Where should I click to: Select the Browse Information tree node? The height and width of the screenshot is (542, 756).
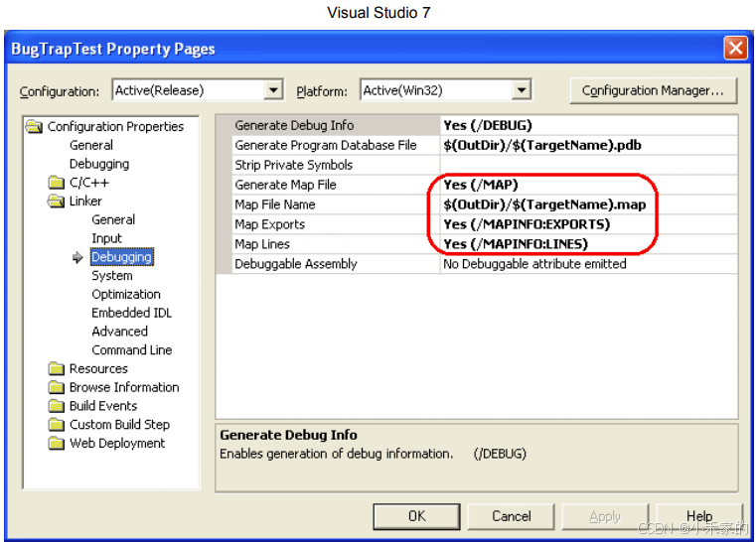(124, 387)
